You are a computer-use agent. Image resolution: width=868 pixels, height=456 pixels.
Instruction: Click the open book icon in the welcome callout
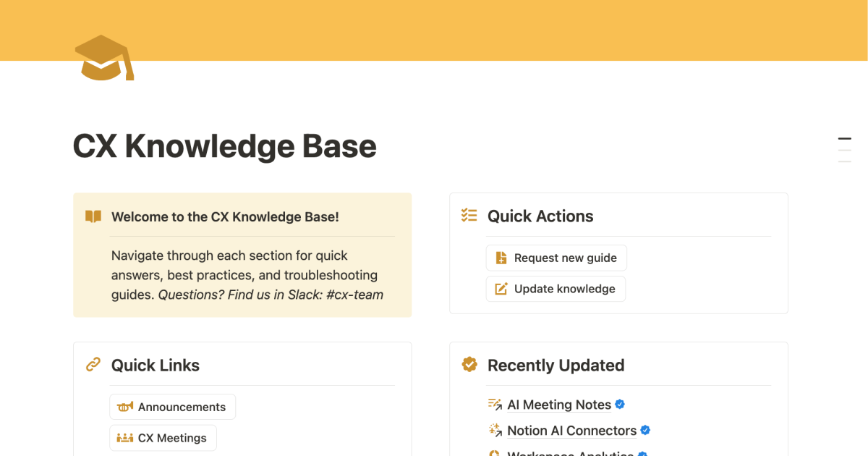[93, 216]
